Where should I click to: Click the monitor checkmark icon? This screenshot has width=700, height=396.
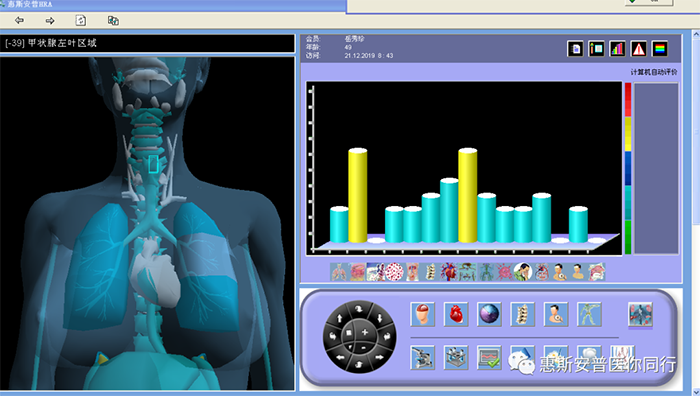489,357
